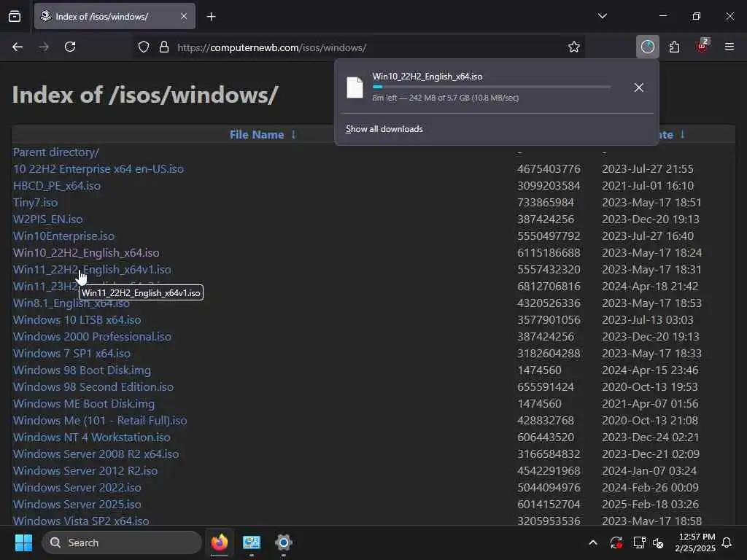Download HBCD_PE_x64.iso
This screenshot has height=560, width=747.
pos(57,186)
